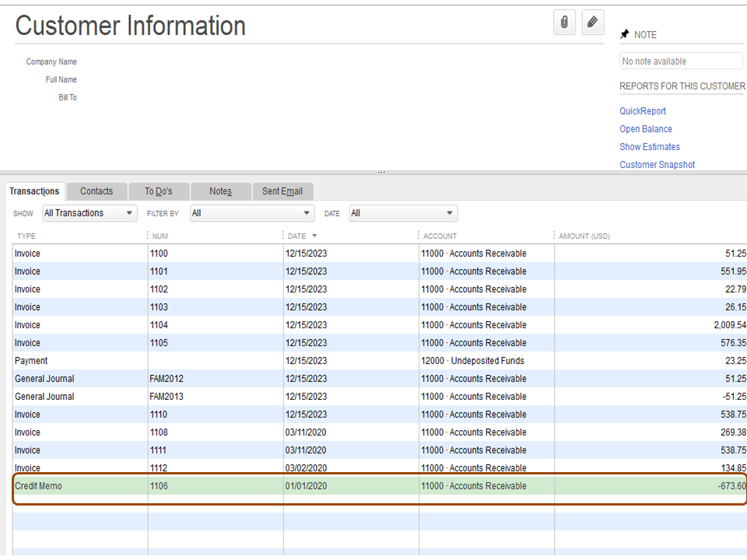Screen dimensions: 747x560
Task: Open the Customer Snapshot link
Action: pyautogui.click(x=658, y=165)
